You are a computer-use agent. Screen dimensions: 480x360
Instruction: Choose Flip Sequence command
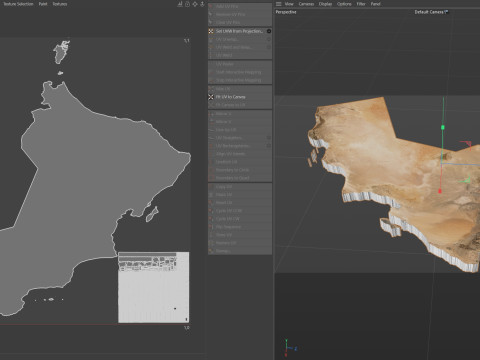(240, 227)
